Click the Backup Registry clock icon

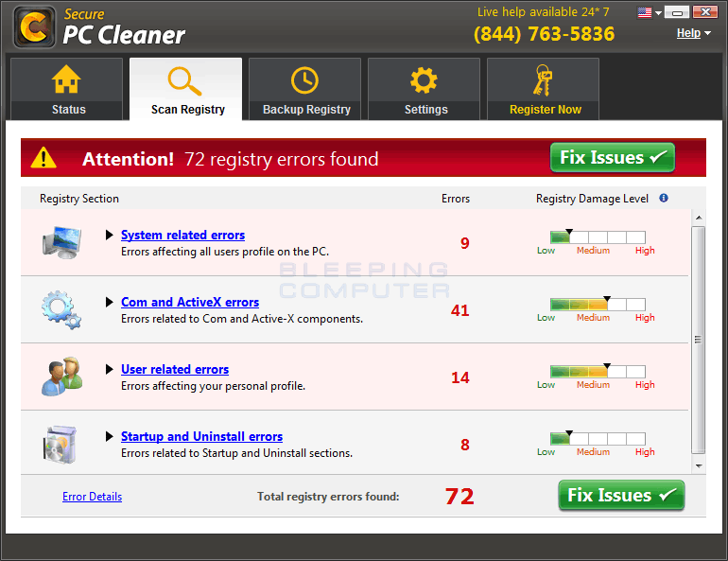click(x=304, y=80)
